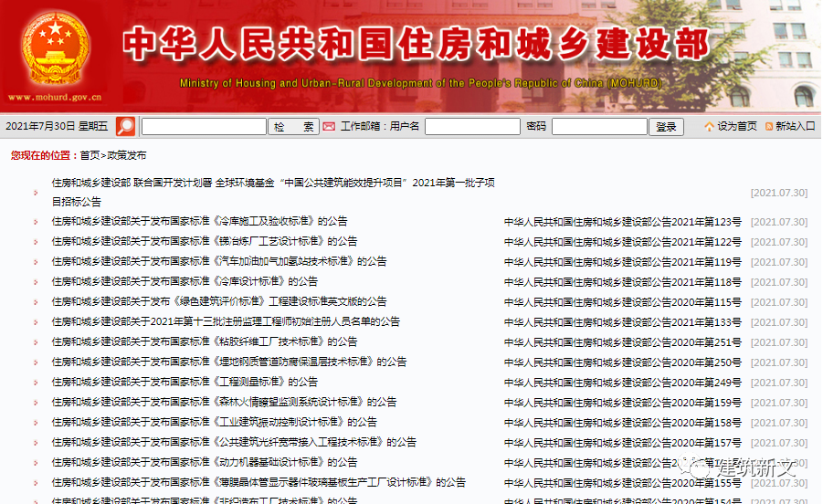Open the 《薄膜晶体管显示器件玻璃基板生产工厂设计标准》 announcement
The image size is (823, 504).
(259, 482)
